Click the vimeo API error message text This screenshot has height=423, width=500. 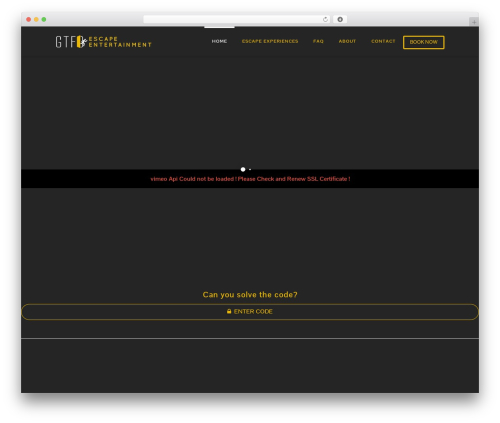[250, 179]
